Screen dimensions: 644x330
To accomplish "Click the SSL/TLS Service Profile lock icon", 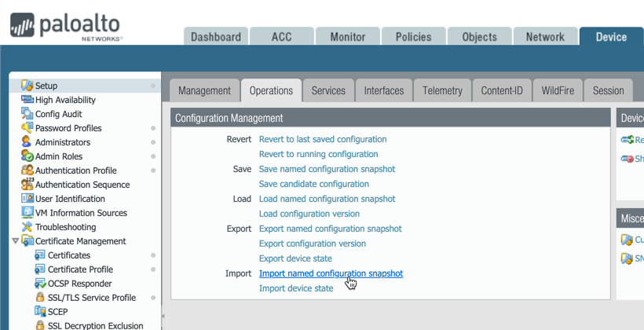I will 40,298.
